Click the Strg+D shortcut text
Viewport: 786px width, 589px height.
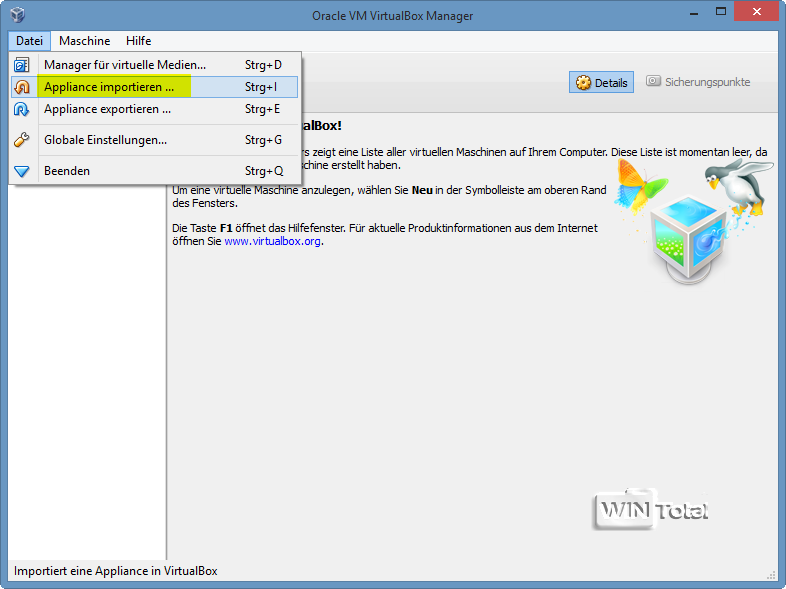click(x=263, y=65)
